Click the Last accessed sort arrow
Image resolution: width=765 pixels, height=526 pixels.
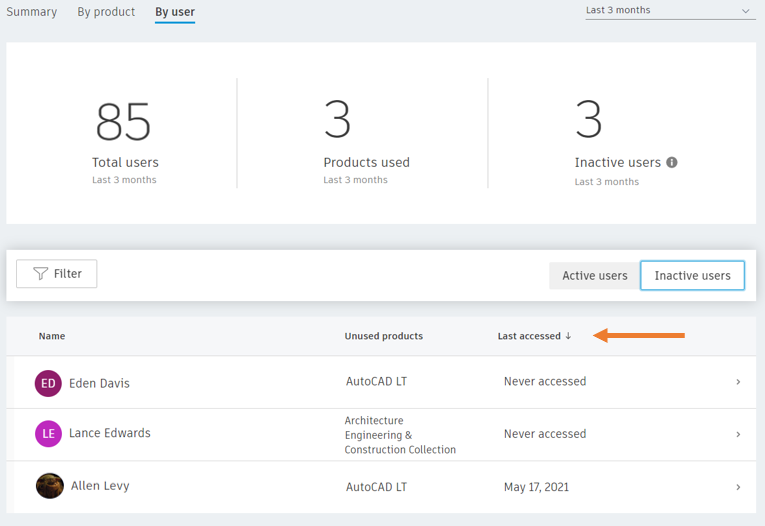[568, 336]
